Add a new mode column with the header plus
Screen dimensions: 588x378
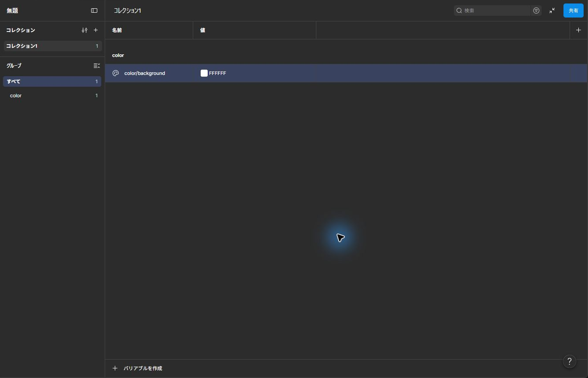click(578, 30)
